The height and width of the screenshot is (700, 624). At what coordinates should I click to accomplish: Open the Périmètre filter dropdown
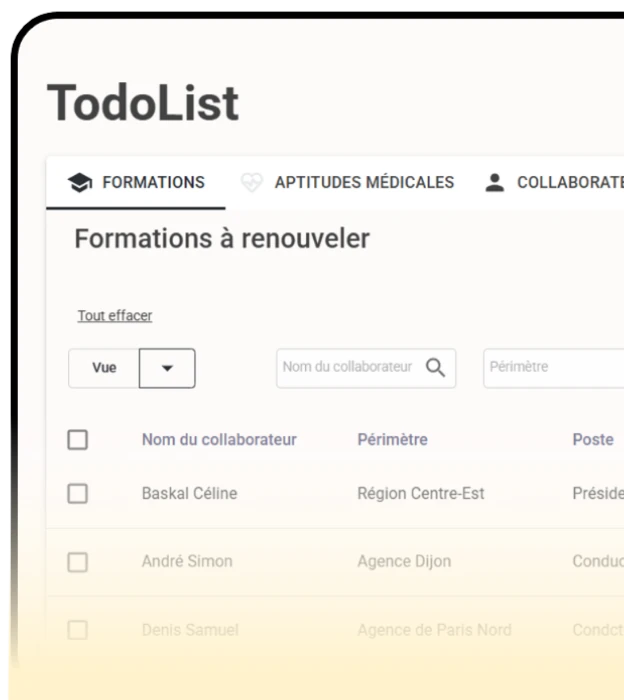pos(553,367)
